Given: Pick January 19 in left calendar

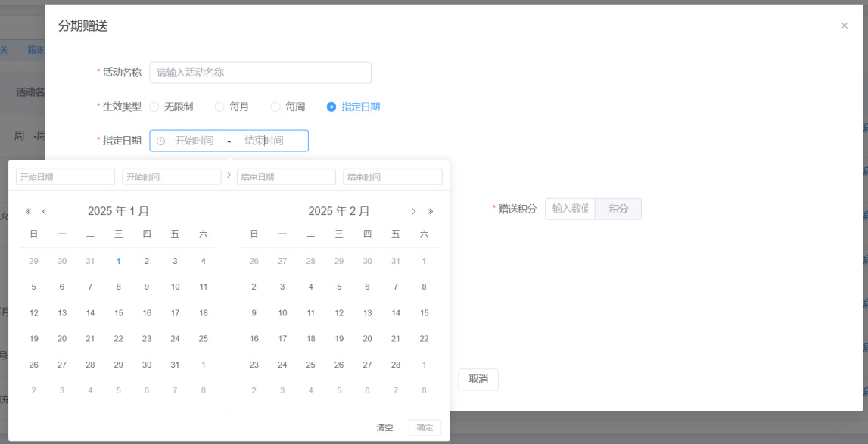Looking at the screenshot, I should tap(34, 339).
